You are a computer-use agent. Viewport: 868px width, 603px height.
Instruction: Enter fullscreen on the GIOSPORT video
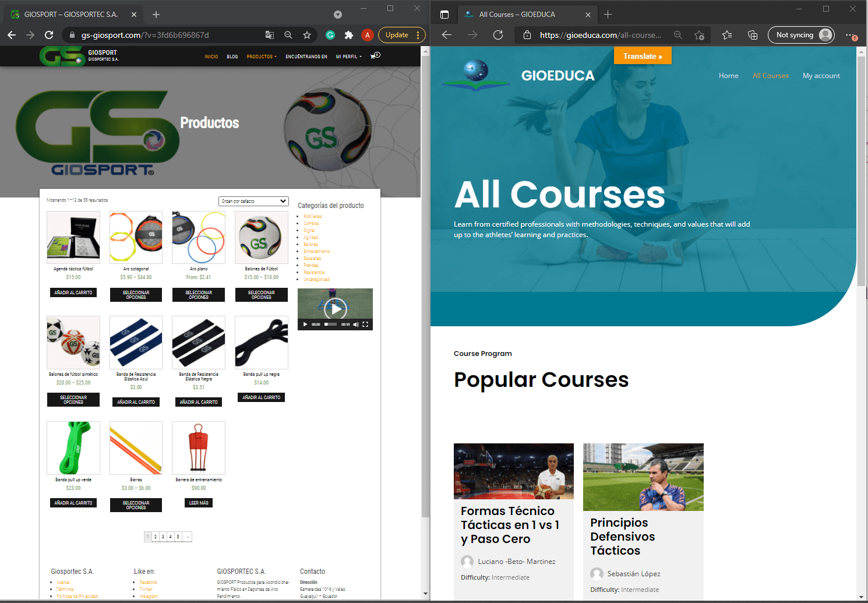(x=365, y=325)
